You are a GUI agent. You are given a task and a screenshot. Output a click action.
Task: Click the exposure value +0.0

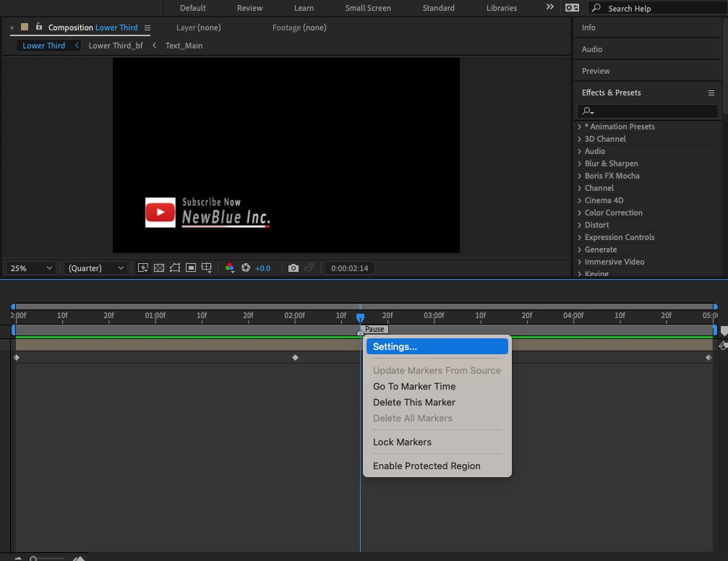click(262, 268)
